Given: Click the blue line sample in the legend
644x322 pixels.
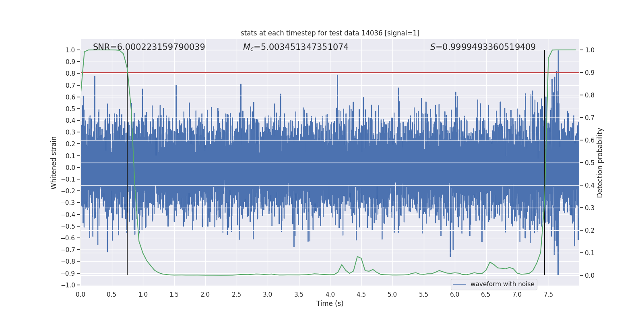Looking at the screenshot, I should pos(459,284).
